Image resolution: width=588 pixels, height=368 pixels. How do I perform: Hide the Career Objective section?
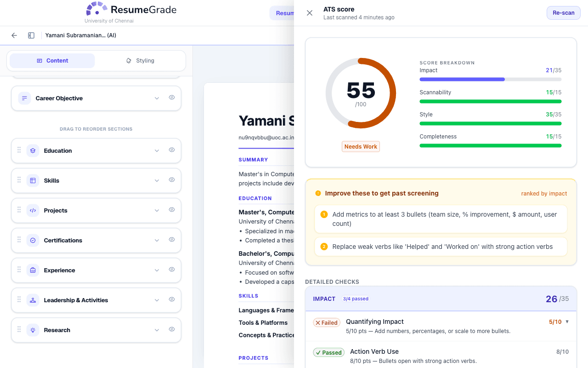click(172, 98)
